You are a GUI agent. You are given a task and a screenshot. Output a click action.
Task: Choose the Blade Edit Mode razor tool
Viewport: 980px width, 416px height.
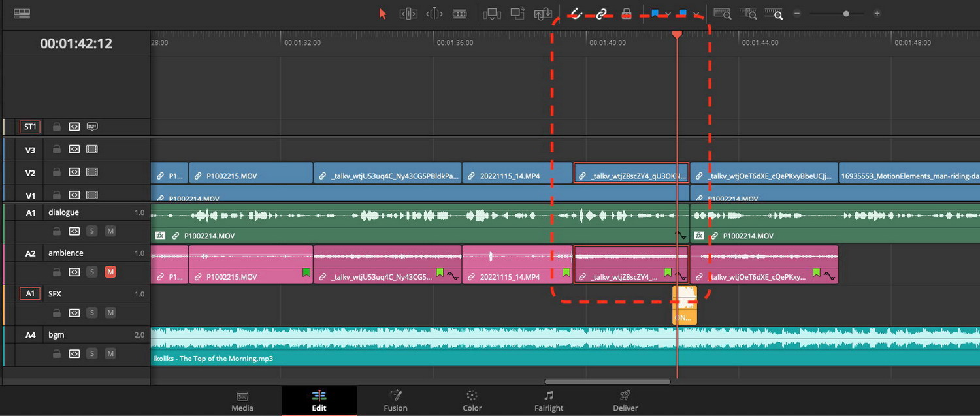pyautogui.click(x=459, y=14)
